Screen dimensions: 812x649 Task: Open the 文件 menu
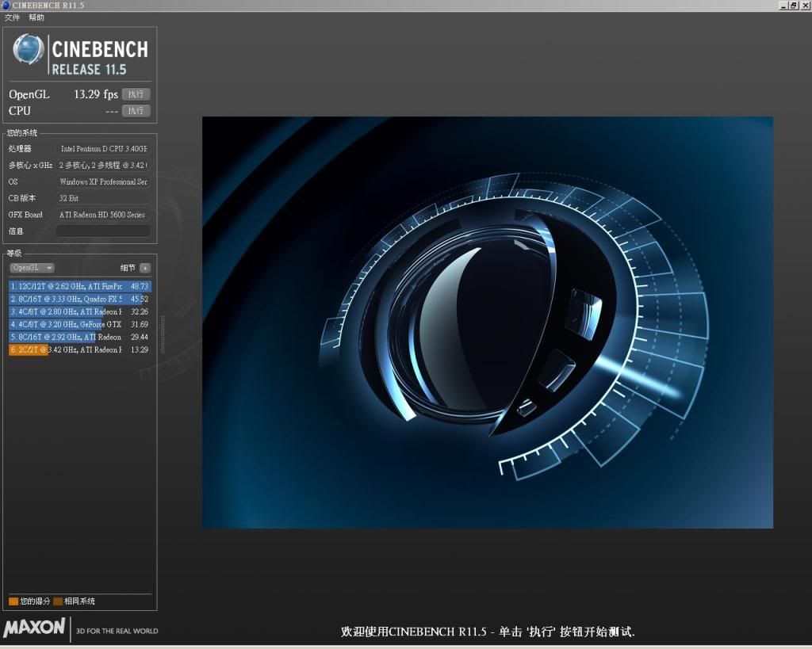(x=13, y=17)
